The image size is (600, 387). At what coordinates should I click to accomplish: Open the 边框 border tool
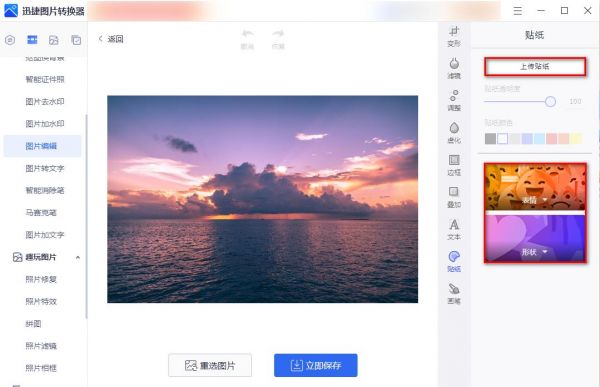[x=454, y=165]
